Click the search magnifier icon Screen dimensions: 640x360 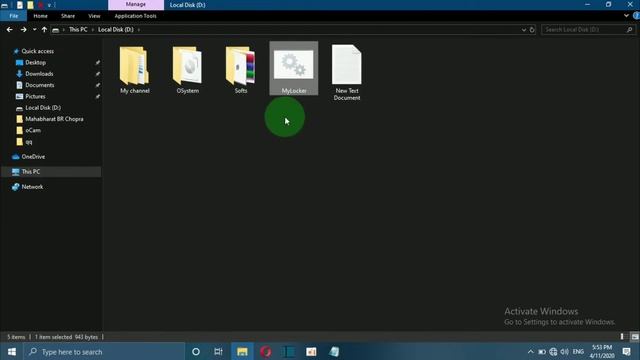pos(629,29)
